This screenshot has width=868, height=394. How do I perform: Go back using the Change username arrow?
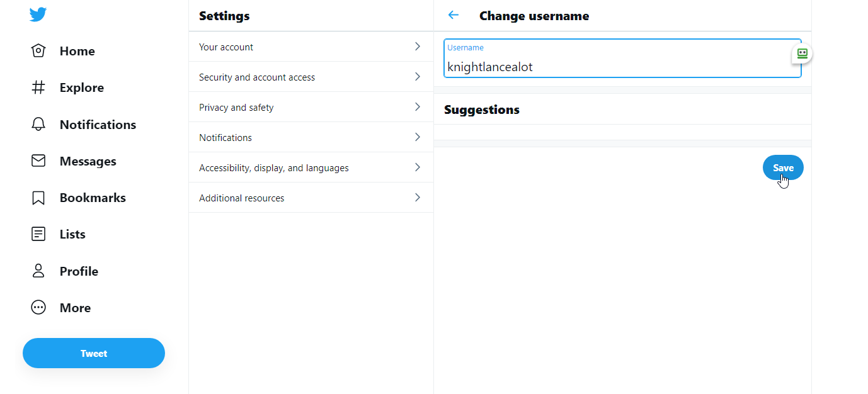pos(454,15)
